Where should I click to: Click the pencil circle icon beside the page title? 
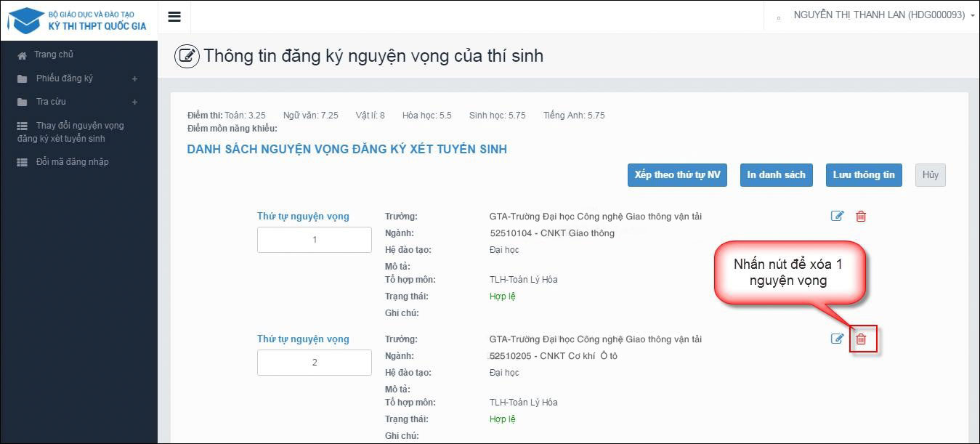(187, 55)
